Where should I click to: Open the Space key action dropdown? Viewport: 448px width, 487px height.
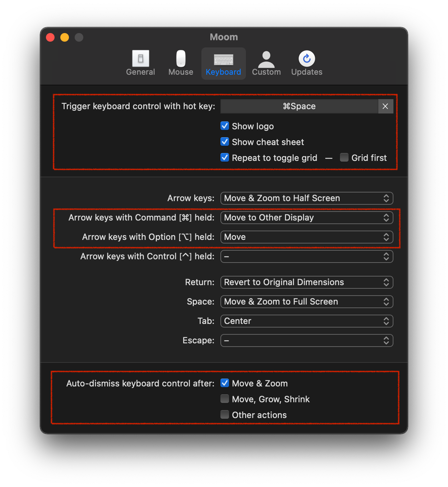click(307, 302)
